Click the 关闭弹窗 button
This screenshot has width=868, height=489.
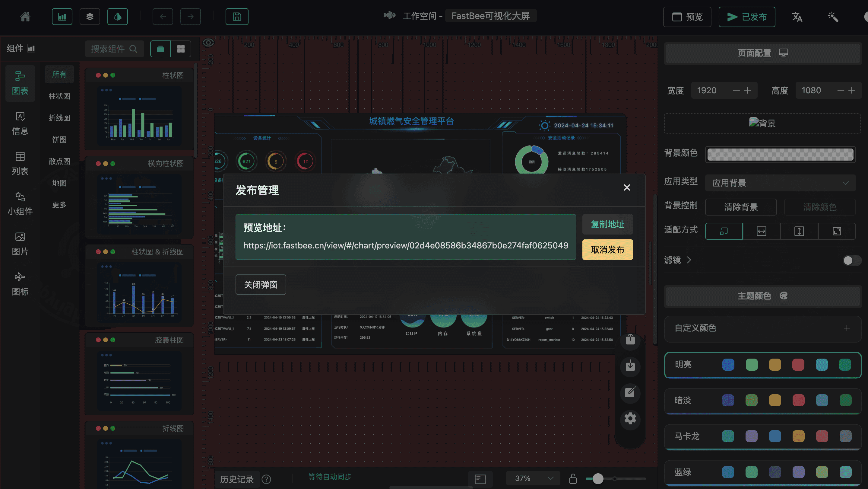[261, 285]
